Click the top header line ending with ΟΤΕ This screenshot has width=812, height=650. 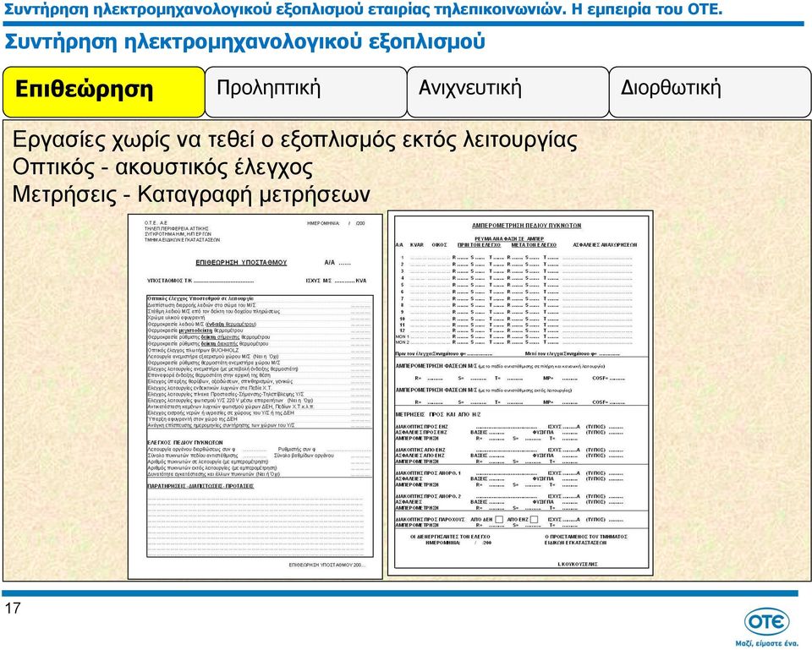363,8
